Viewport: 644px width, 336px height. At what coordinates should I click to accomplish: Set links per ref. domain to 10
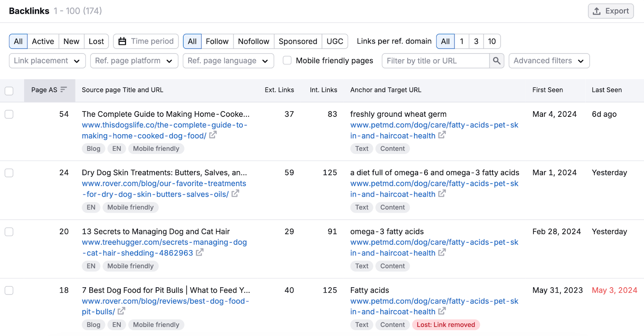point(492,41)
